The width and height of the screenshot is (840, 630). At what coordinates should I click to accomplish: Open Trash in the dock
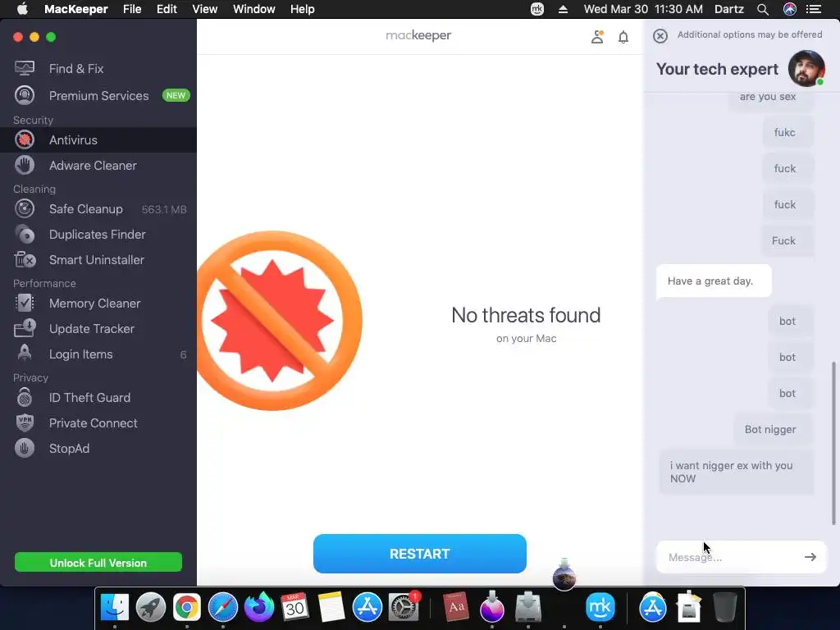pyautogui.click(x=725, y=608)
